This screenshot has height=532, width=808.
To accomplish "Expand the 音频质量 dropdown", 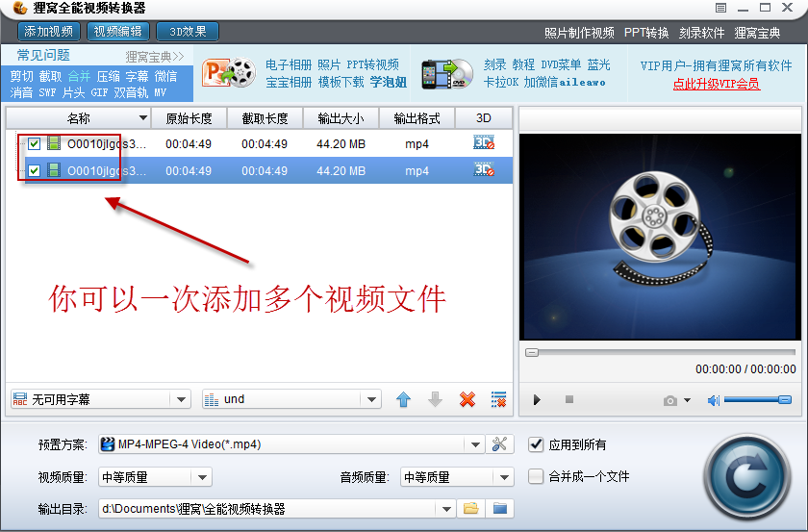I will (x=504, y=477).
